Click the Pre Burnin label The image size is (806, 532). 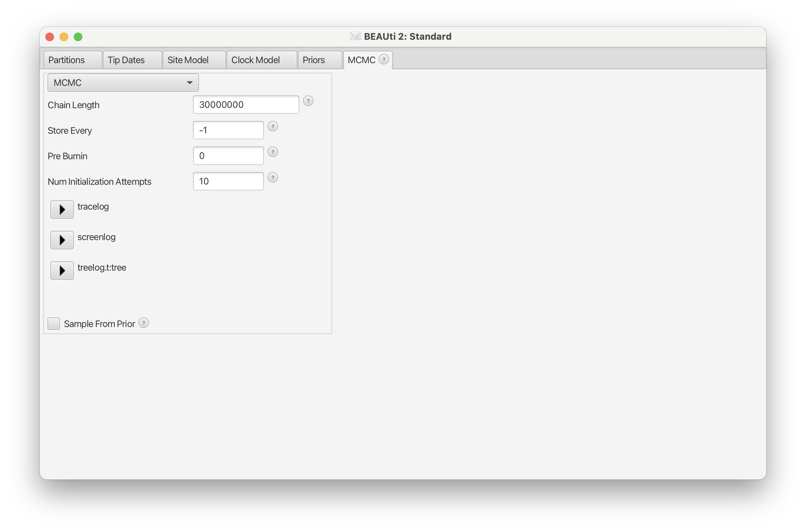67,156
